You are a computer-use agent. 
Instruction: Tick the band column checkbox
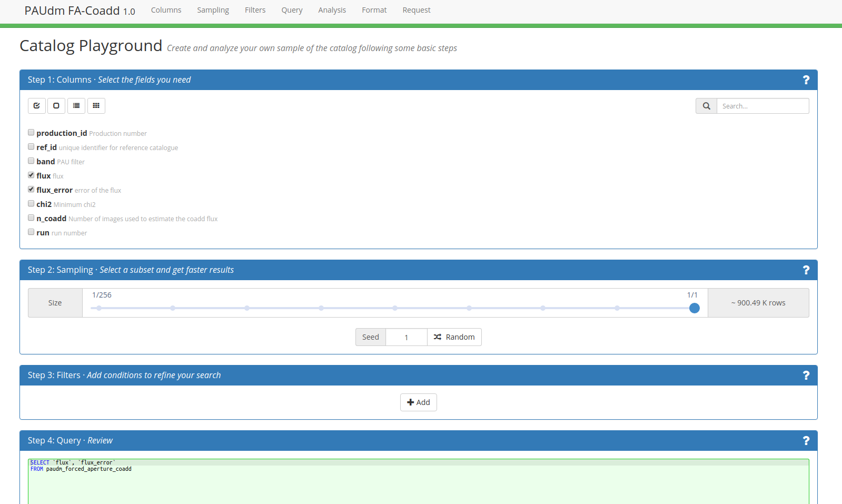tap(31, 161)
